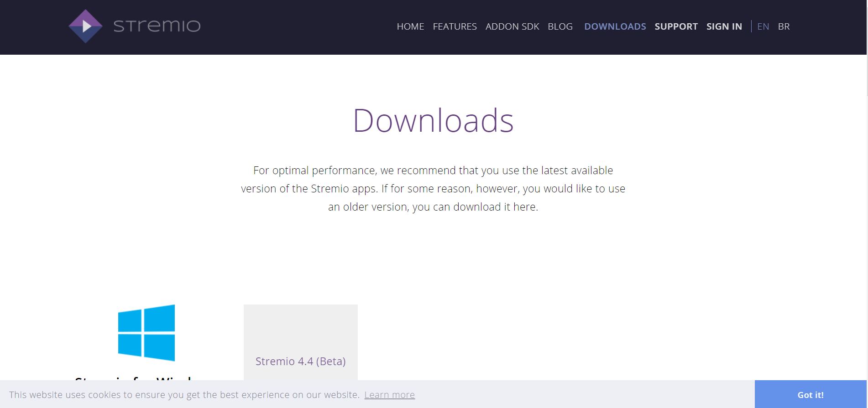The width and height of the screenshot is (868, 408).
Task: Switch language to BR
Action: tap(784, 26)
